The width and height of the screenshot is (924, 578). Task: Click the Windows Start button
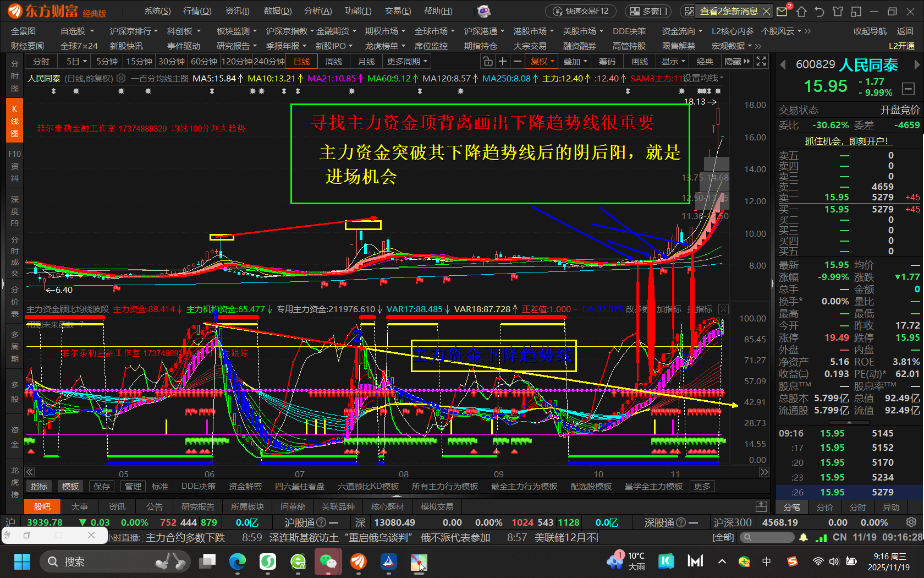[22, 561]
